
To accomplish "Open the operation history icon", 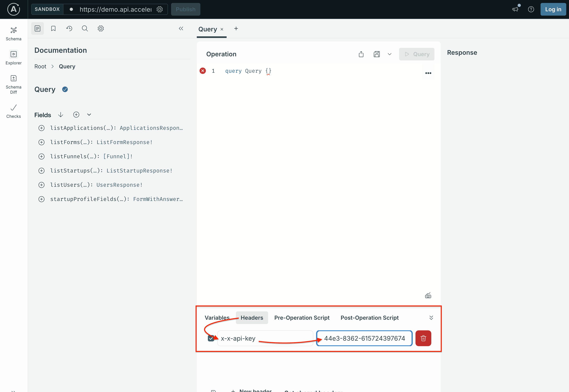I will (69, 28).
